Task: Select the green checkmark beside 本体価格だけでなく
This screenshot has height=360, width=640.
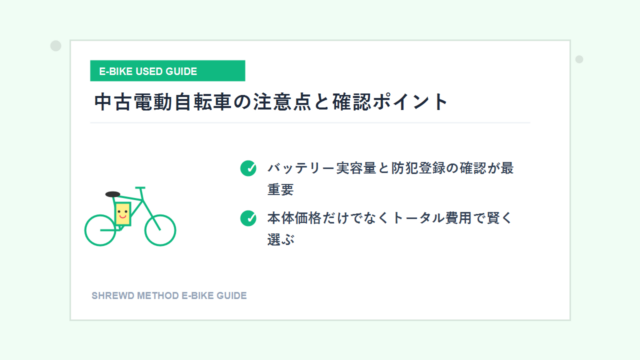Action: (x=248, y=218)
